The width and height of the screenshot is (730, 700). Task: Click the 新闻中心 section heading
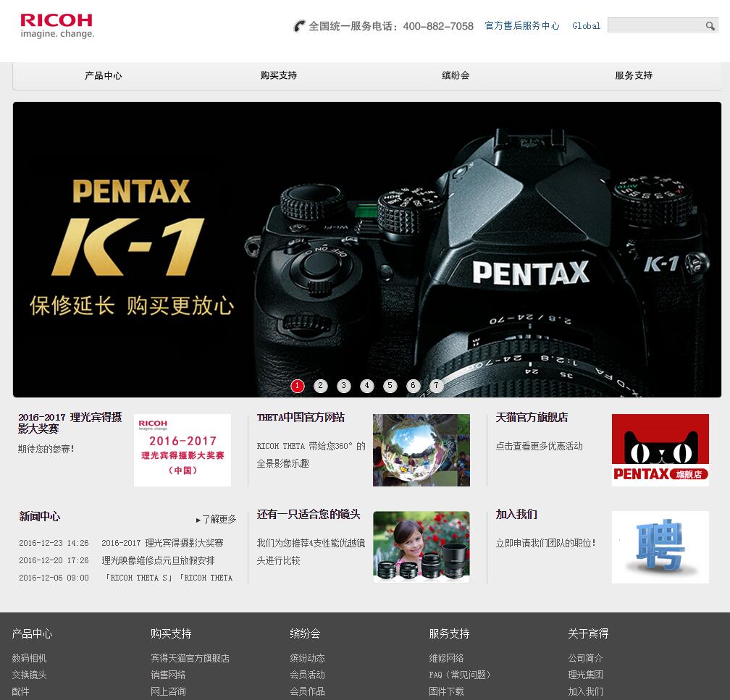pos(40,517)
